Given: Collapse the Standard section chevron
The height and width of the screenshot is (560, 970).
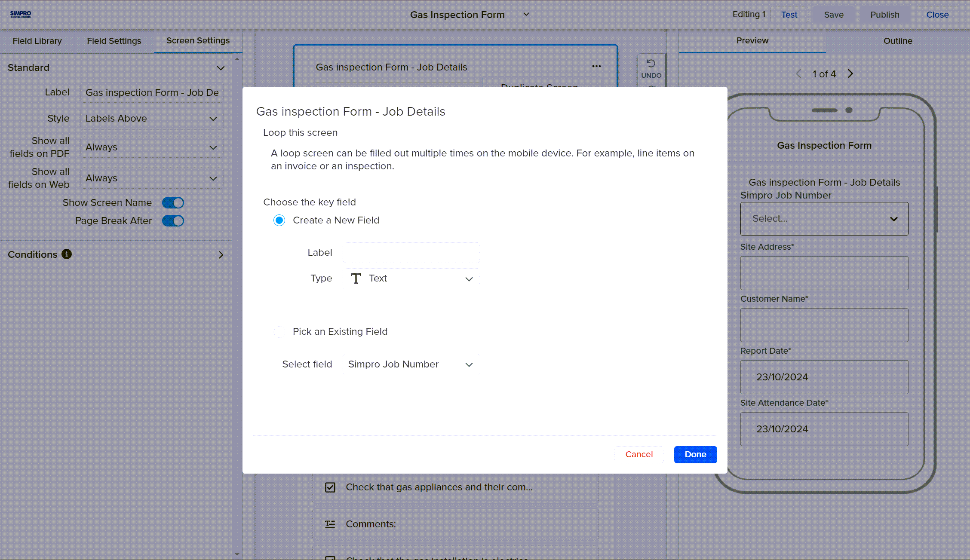Looking at the screenshot, I should (x=221, y=68).
